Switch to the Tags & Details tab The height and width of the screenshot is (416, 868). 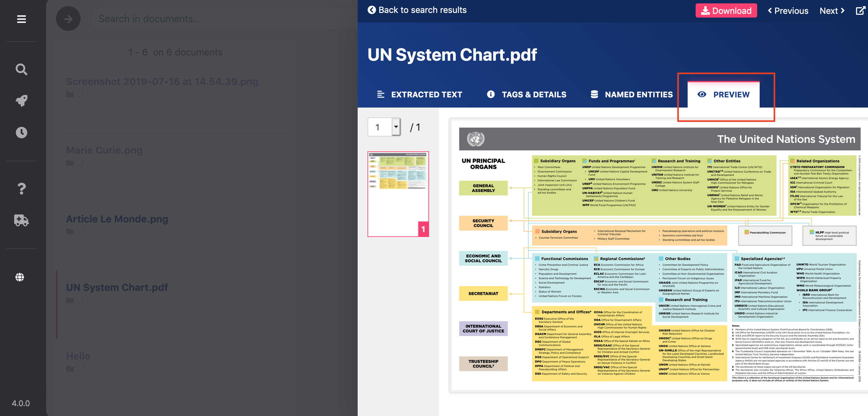pyautogui.click(x=527, y=95)
